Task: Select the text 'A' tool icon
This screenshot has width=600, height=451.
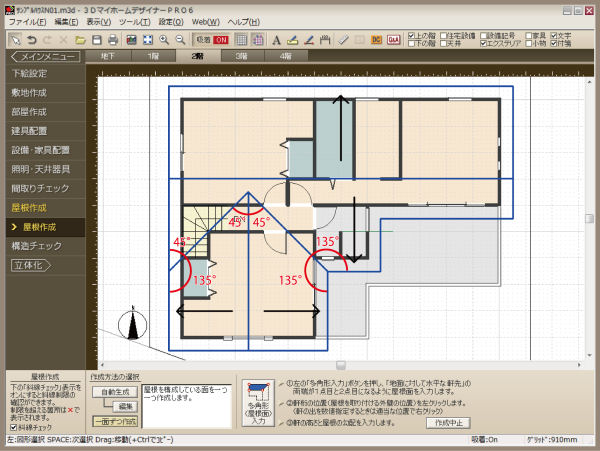Action: tap(275, 39)
